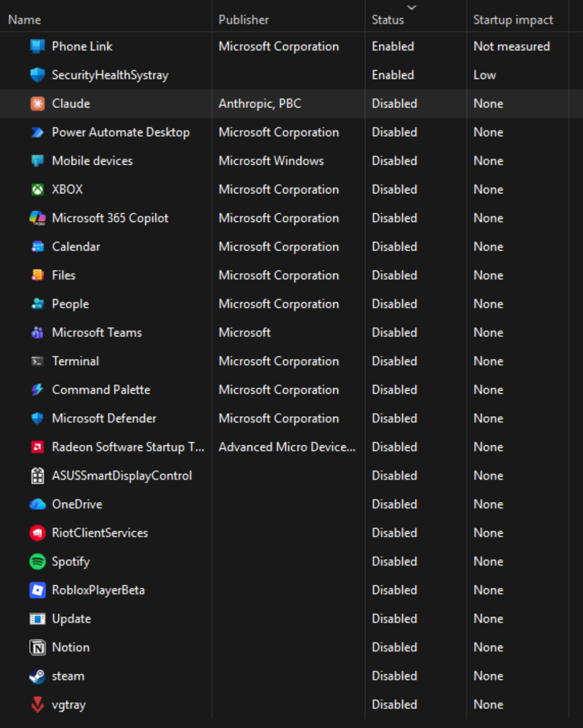Screen dimensions: 583x728
Task: Select the Microsoft Teams name text
Action: [x=97, y=333]
